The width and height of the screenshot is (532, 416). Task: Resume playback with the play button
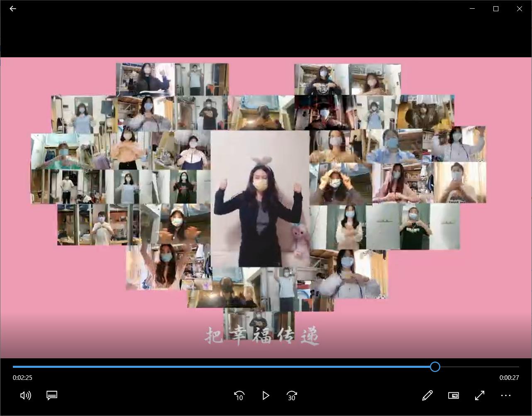click(266, 395)
